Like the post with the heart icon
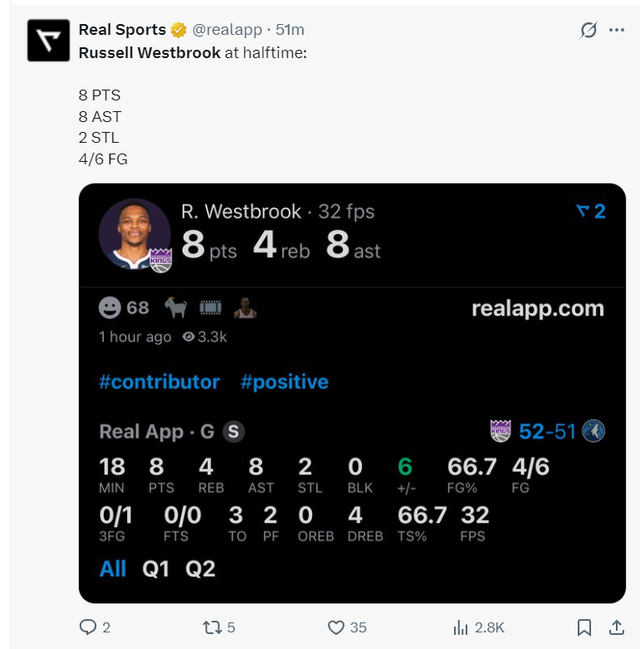 [x=336, y=627]
